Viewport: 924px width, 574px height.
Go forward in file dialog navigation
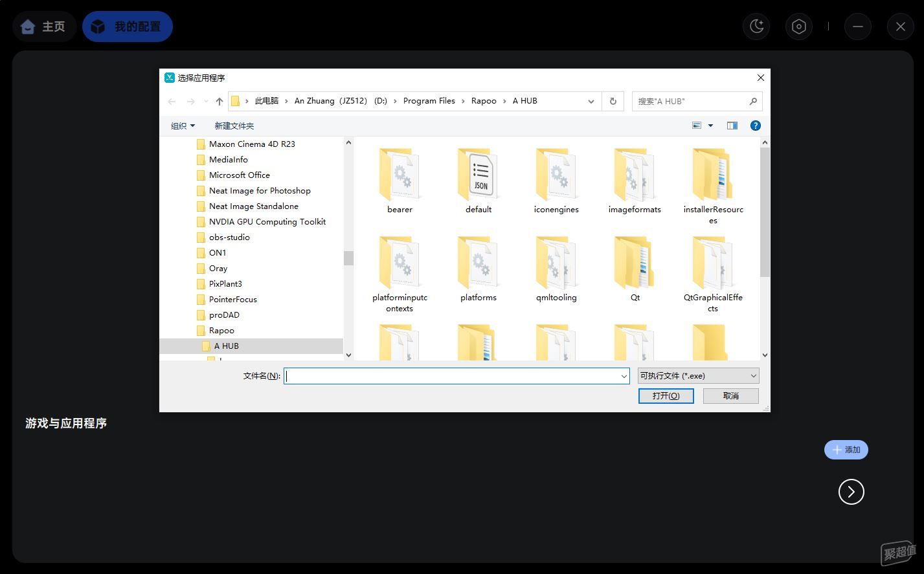click(190, 102)
